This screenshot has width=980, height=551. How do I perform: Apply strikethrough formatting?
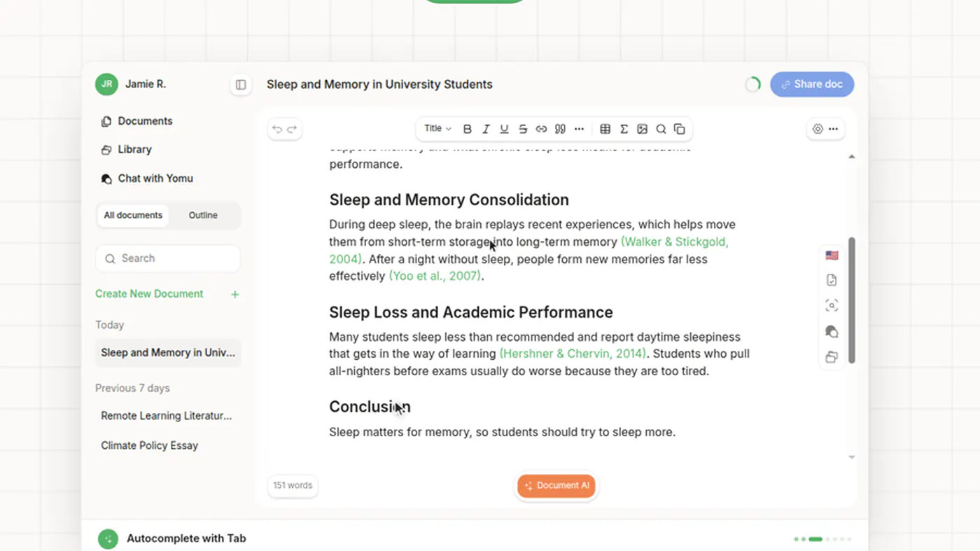(x=523, y=129)
